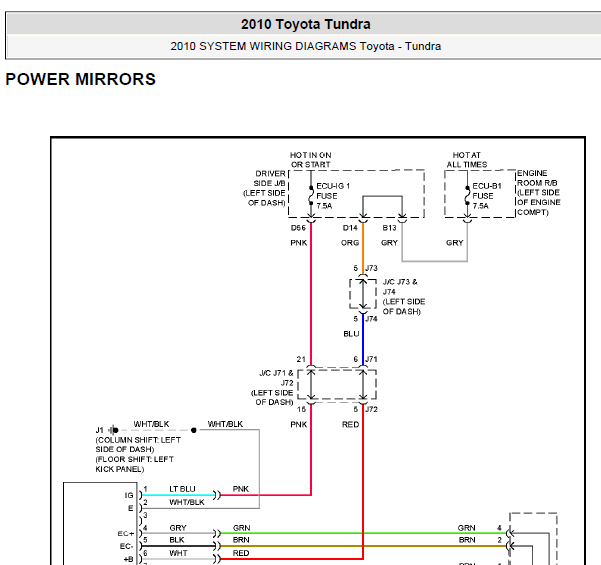
Task: Click the "HOT IN ON OR START" label
Action: [310, 160]
